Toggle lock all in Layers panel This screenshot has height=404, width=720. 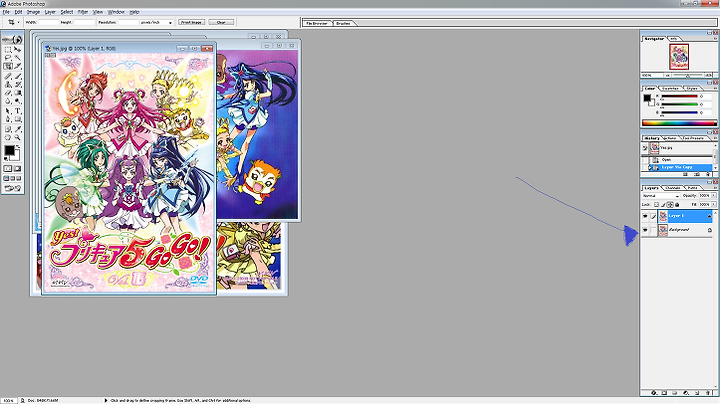677,205
